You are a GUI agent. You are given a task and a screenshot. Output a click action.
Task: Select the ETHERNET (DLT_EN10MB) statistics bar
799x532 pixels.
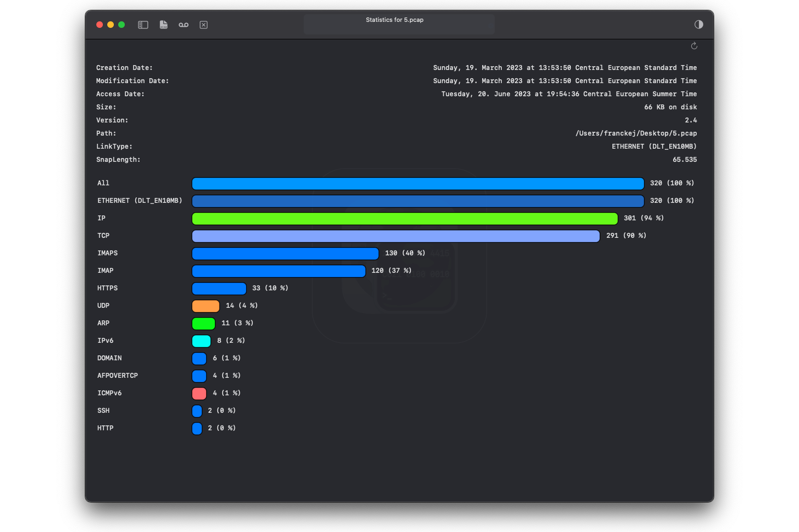pyautogui.click(x=418, y=201)
